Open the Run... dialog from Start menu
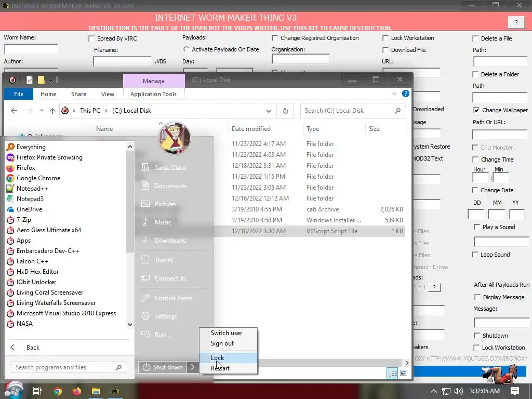The height and width of the screenshot is (399, 532). pos(156,335)
